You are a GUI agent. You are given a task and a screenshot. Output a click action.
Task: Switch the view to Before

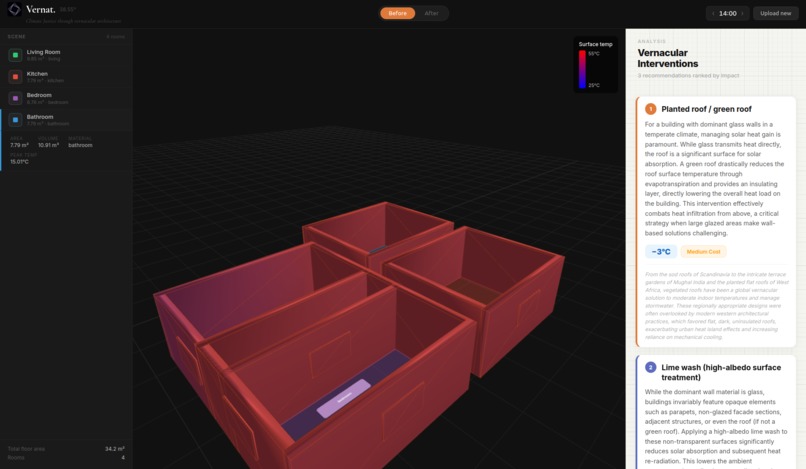pos(397,13)
